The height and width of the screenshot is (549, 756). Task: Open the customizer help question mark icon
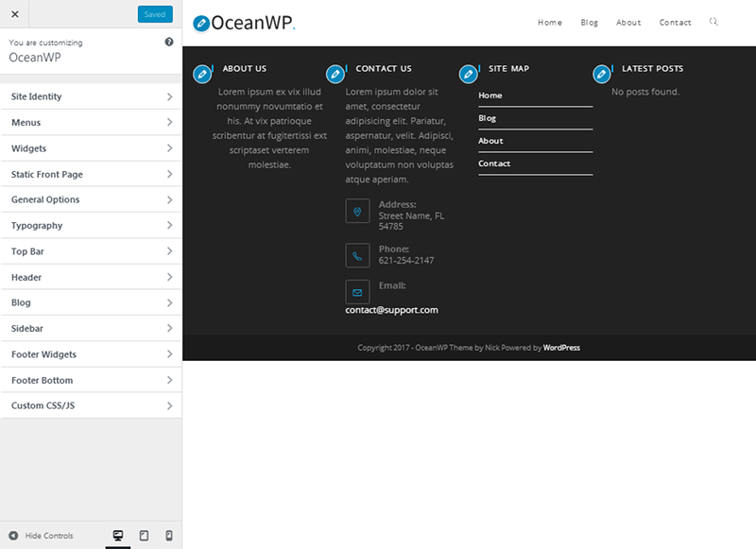click(169, 43)
